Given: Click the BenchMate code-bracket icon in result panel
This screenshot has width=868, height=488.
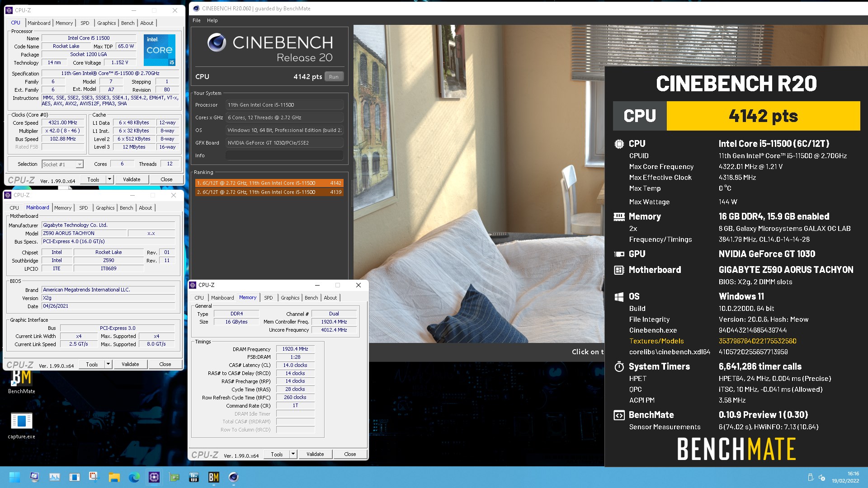Looking at the screenshot, I should pyautogui.click(x=619, y=415).
